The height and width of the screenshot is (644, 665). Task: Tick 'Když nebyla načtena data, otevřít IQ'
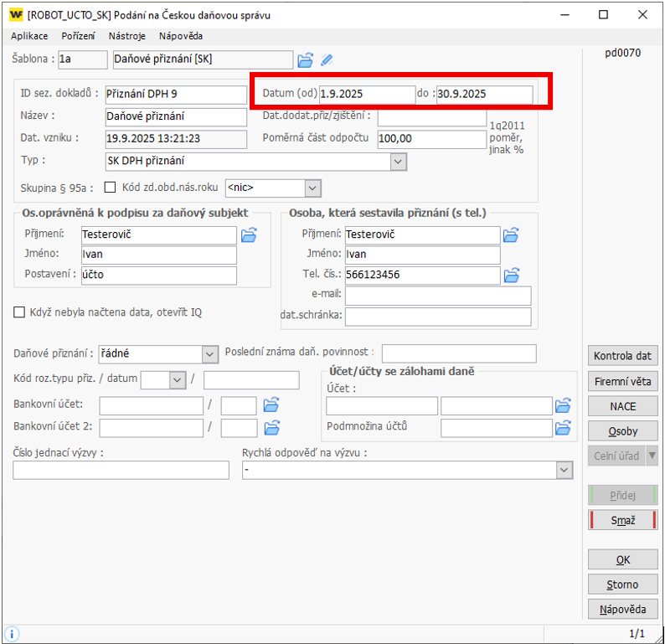[x=19, y=312]
